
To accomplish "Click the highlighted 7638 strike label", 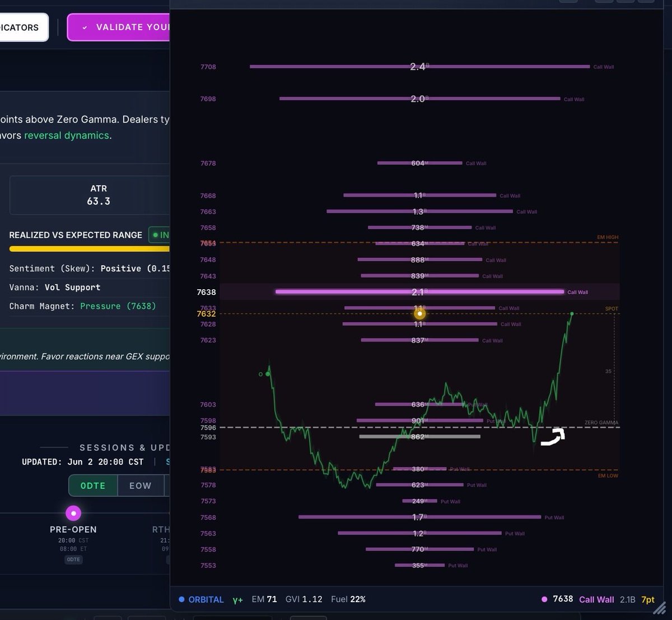I will coord(206,292).
